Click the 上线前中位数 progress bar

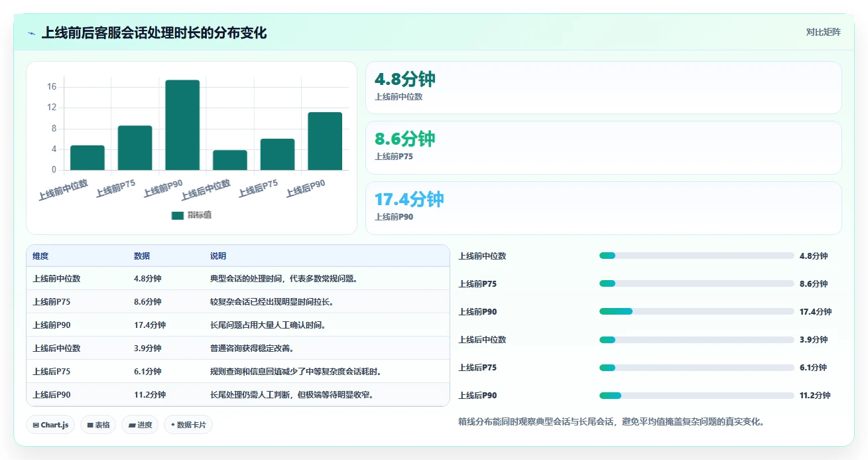point(696,256)
